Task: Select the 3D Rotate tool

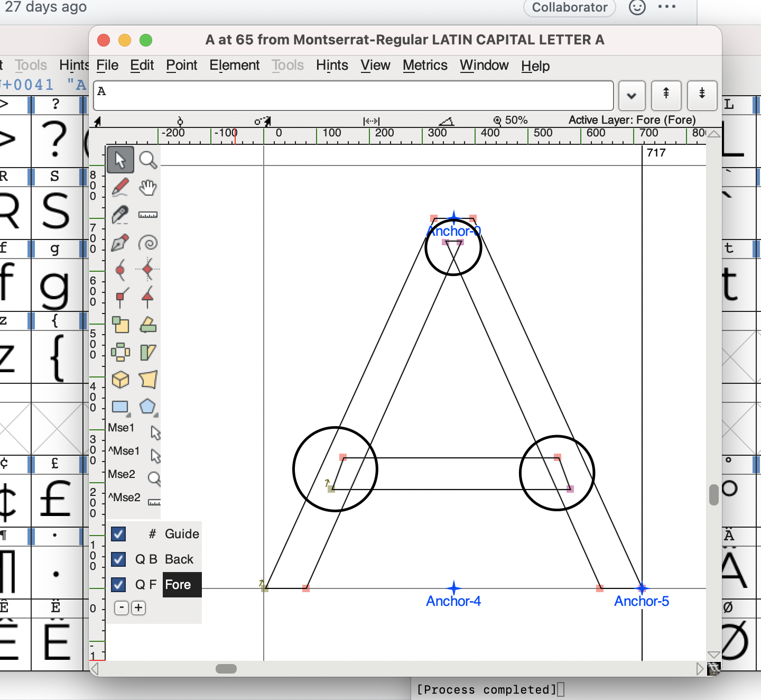Action: tap(121, 380)
